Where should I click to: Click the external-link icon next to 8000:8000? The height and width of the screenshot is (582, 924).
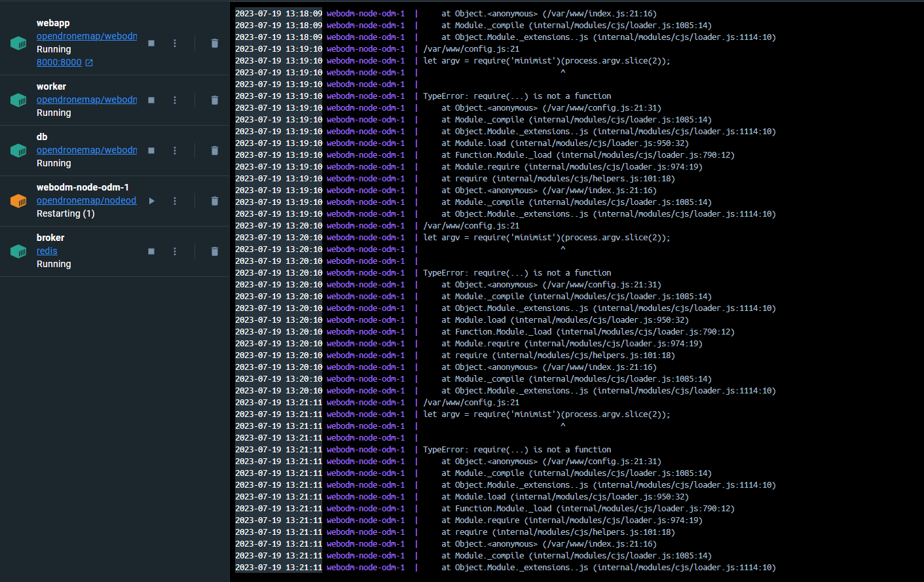point(88,62)
